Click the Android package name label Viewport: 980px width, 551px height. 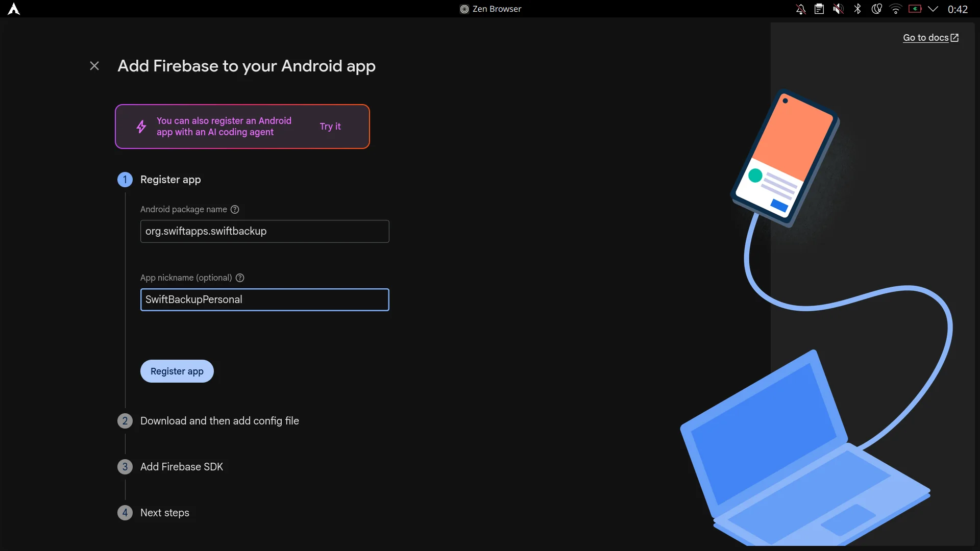(184, 209)
